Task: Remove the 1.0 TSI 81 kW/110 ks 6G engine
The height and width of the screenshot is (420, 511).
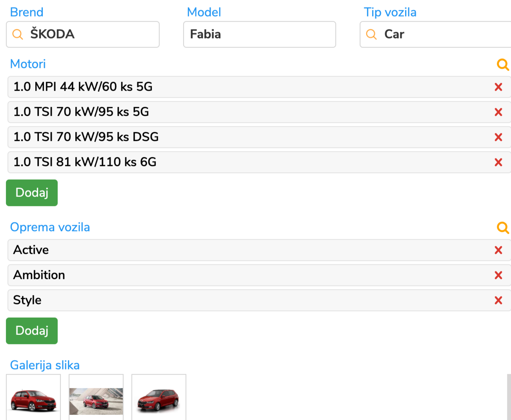Action: [x=498, y=162]
